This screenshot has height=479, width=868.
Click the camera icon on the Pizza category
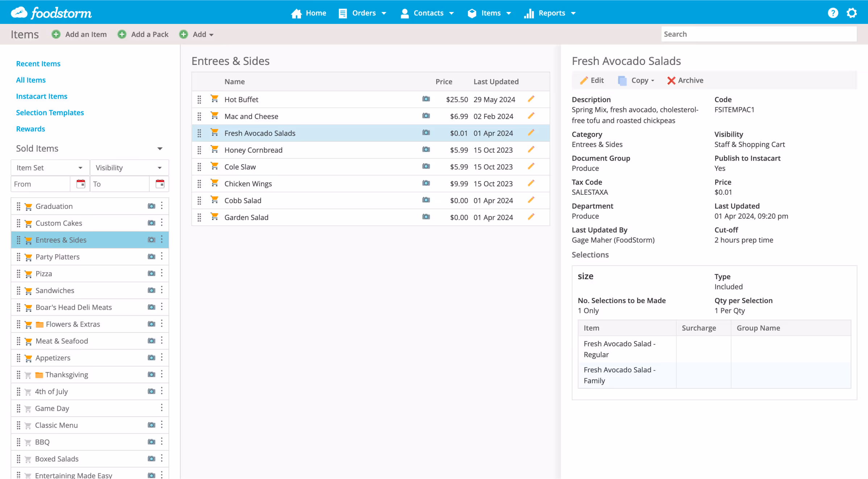coord(151,273)
